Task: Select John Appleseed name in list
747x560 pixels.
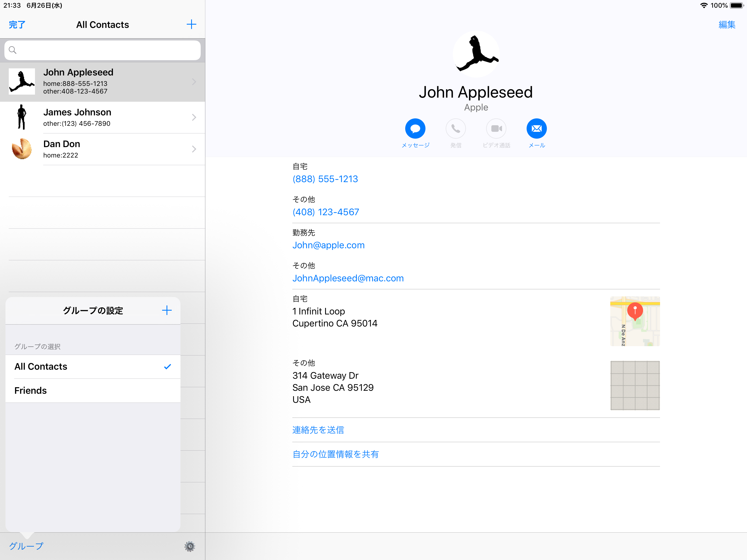Action: click(x=78, y=72)
